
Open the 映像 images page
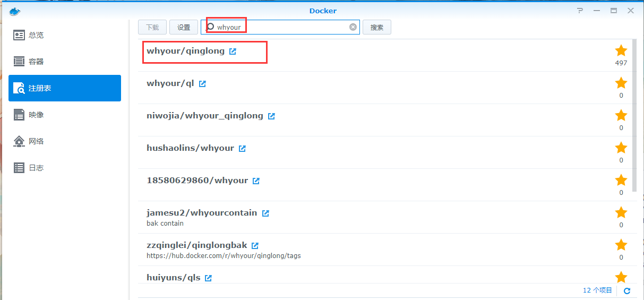pyautogui.click(x=65, y=115)
